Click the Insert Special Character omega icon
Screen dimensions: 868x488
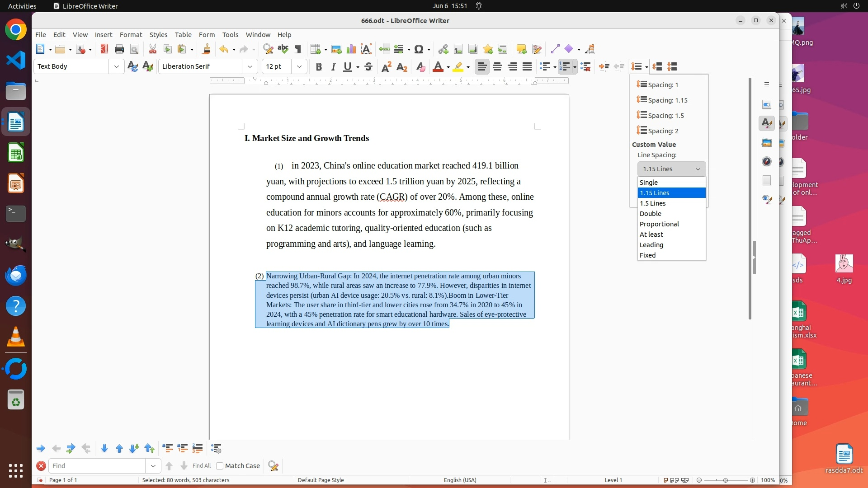419,49
